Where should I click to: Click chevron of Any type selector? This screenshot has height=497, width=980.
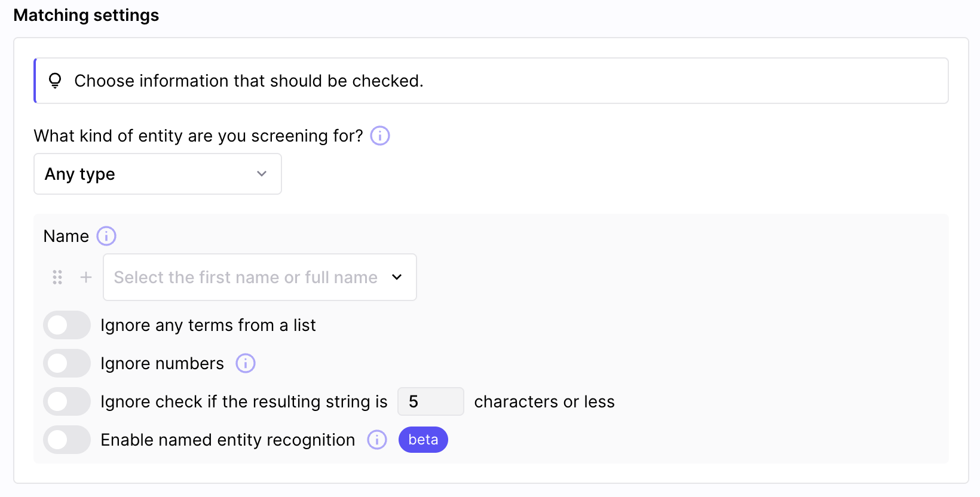pyautogui.click(x=262, y=174)
